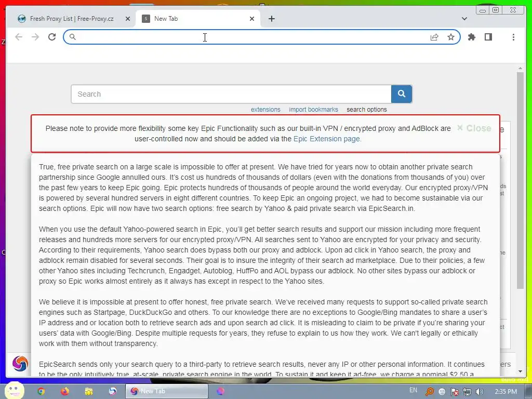The width and height of the screenshot is (532, 399).
Task: Open the Epic Extension page link
Action: click(327, 139)
